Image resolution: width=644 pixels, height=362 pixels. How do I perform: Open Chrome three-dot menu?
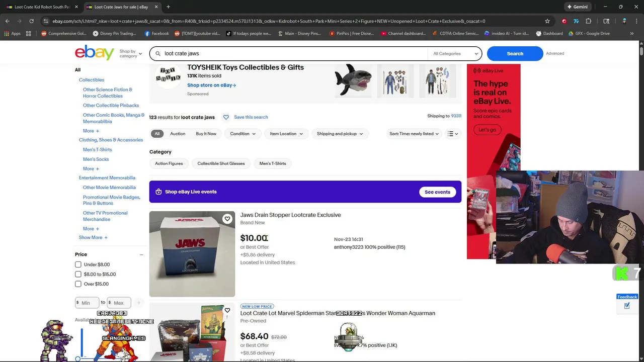coord(636,21)
